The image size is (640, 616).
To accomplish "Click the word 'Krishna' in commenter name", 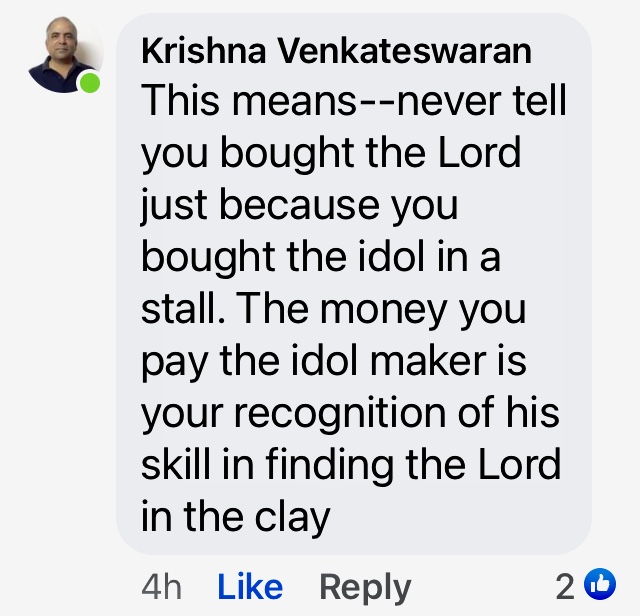I will [x=204, y=51].
